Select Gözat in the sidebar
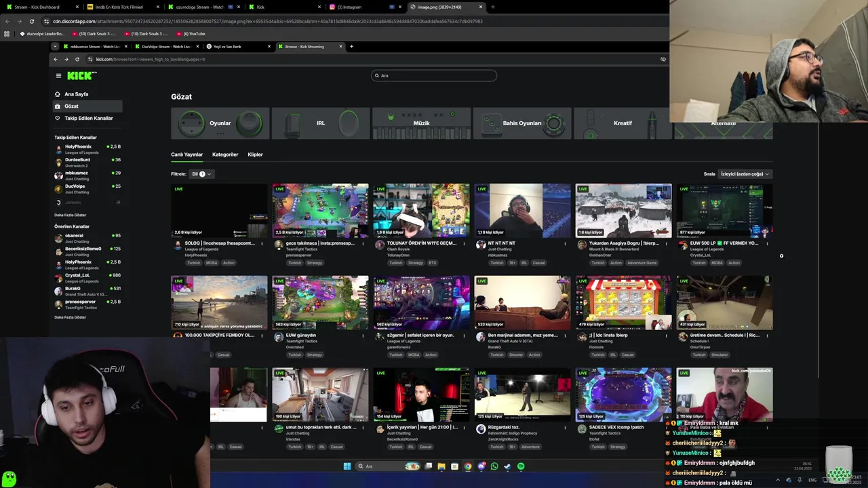The image size is (868, 488). pos(87,106)
